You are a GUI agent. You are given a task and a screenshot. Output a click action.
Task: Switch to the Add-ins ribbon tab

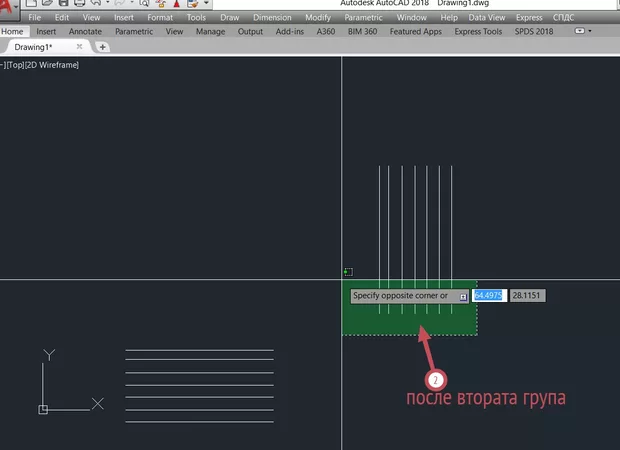[x=290, y=31]
